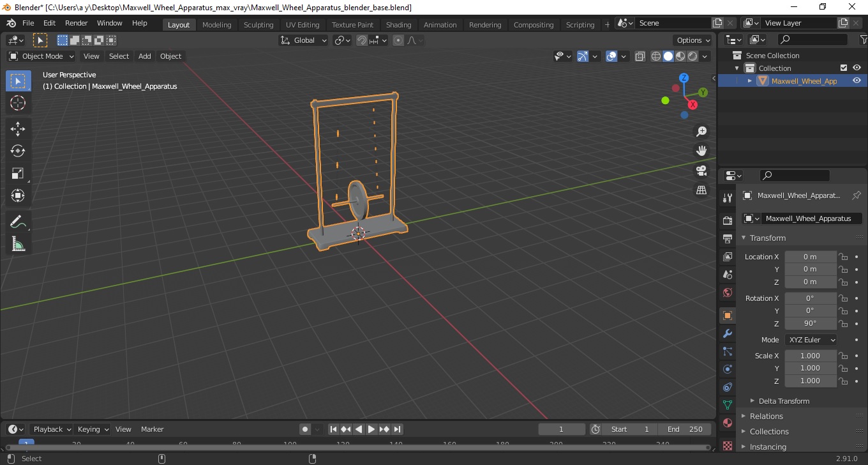Toggle snapping magnet in header

point(362,40)
